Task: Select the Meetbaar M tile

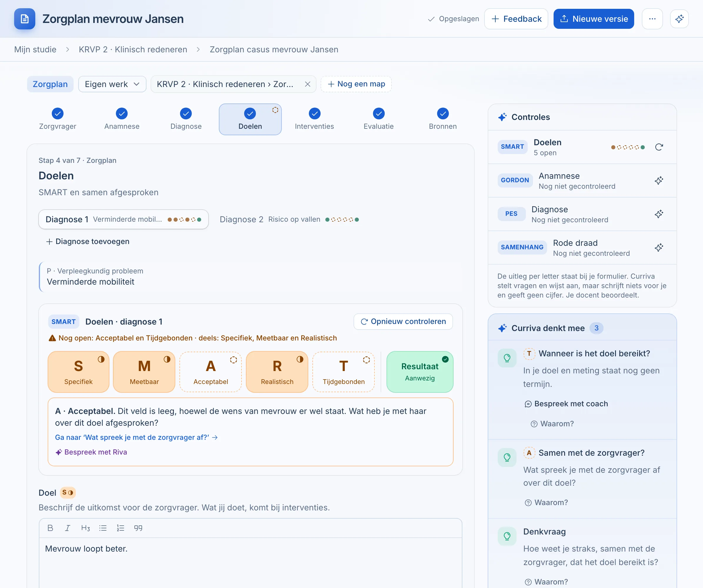Action: pos(144,372)
